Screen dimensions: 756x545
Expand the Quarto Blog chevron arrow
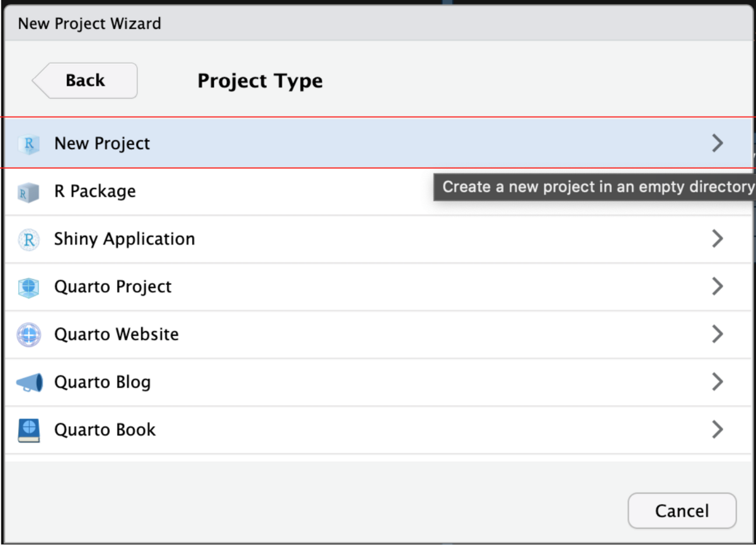point(717,382)
